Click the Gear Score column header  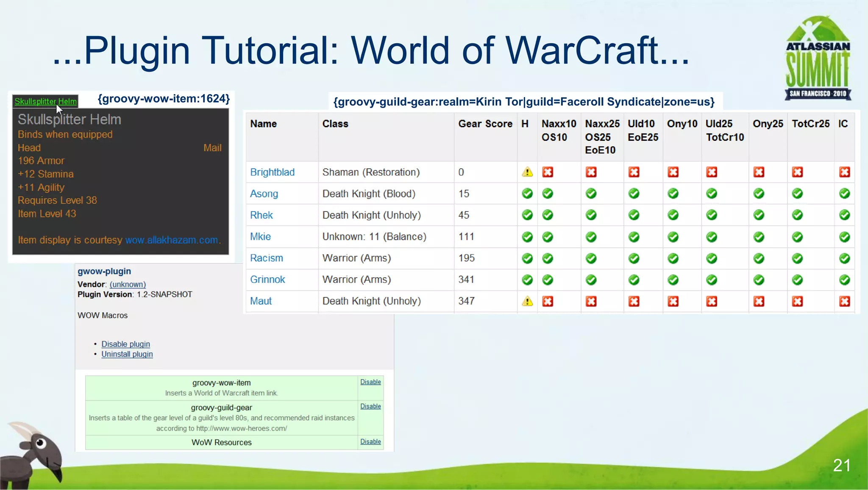tap(485, 124)
